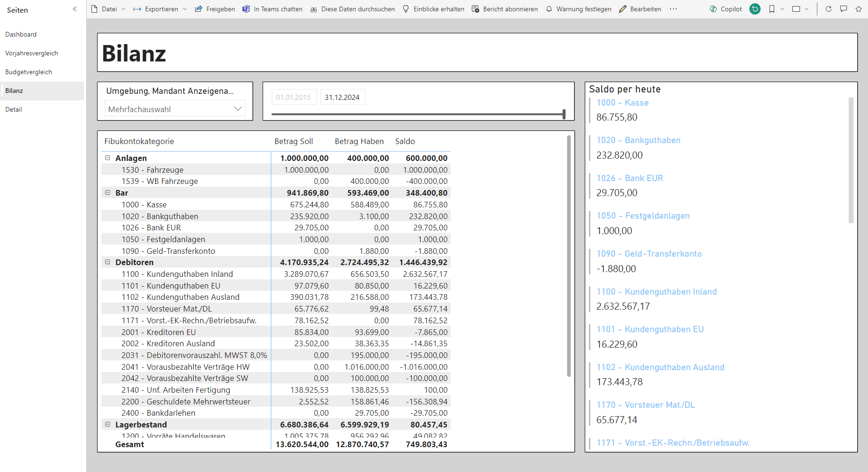The width and height of the screenshot is (868, 472).
Task: Switch to the Detail page
Action: [x=14, y=109]
